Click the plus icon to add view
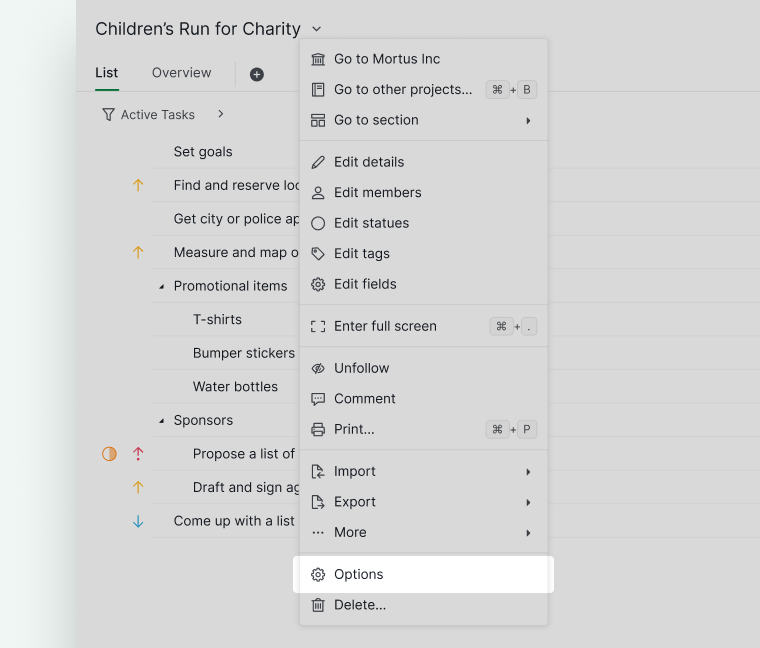The width and height of the screenshot is (760, 648). 257,75
